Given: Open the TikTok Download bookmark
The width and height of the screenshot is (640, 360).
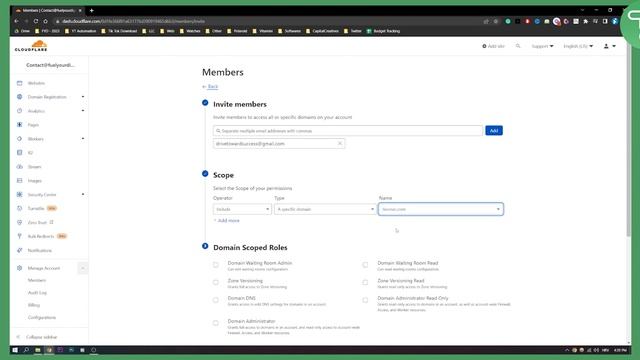Looking at the screenshot, I should [x=119, y=31].
